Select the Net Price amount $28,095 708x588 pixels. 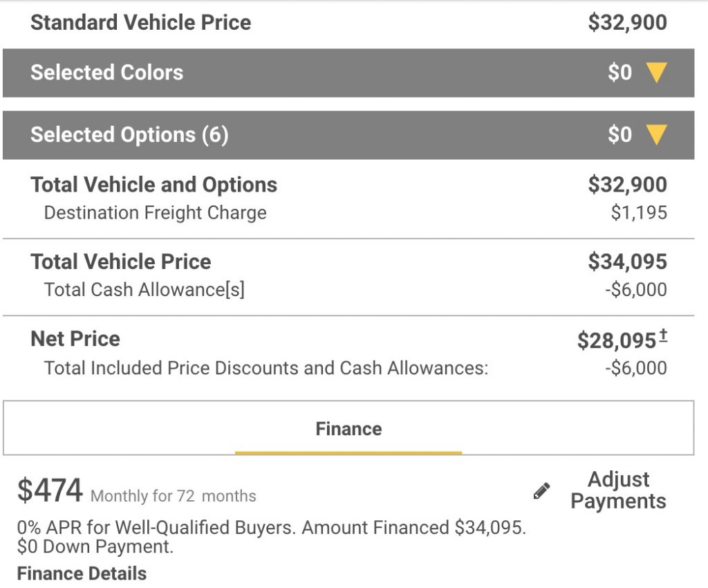click(616, 340)
